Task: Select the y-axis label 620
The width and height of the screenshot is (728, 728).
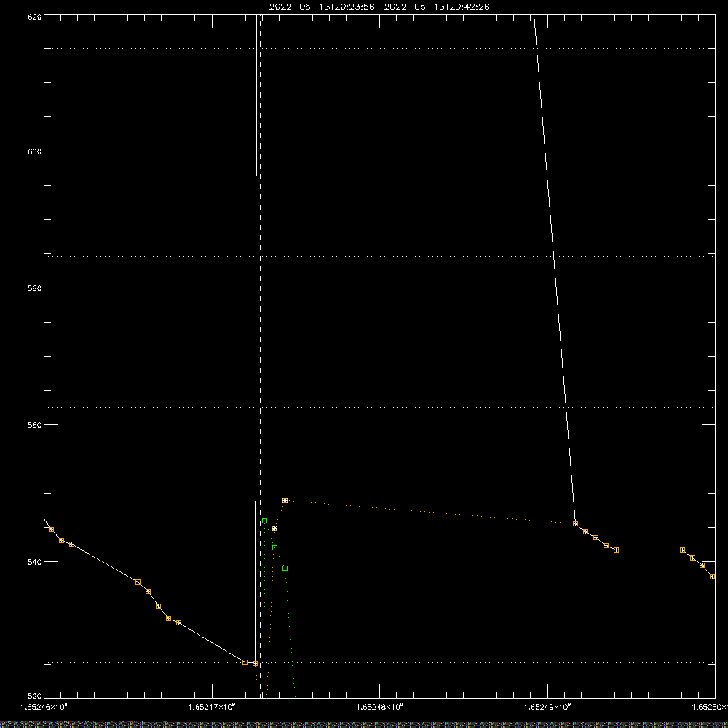Action: click(35, 17)
